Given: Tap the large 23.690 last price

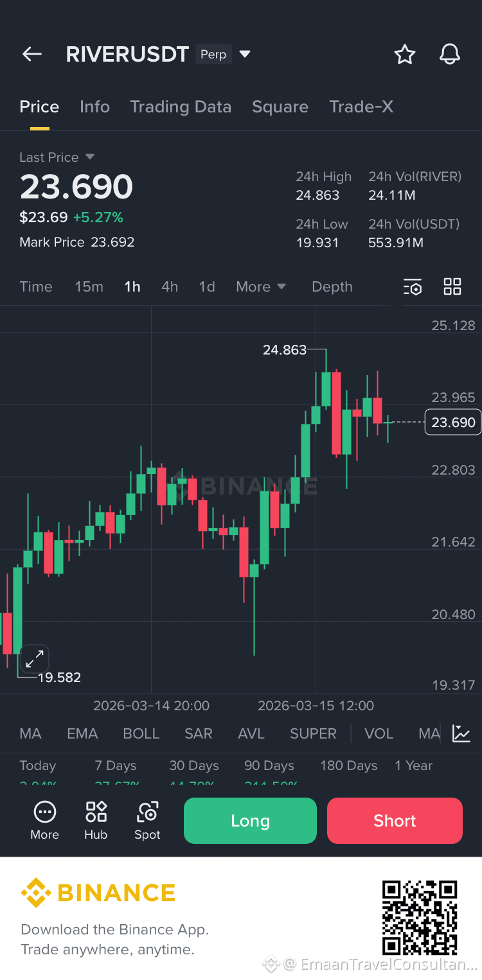Looking at the screenshot, I should click(x=76, y=187).
